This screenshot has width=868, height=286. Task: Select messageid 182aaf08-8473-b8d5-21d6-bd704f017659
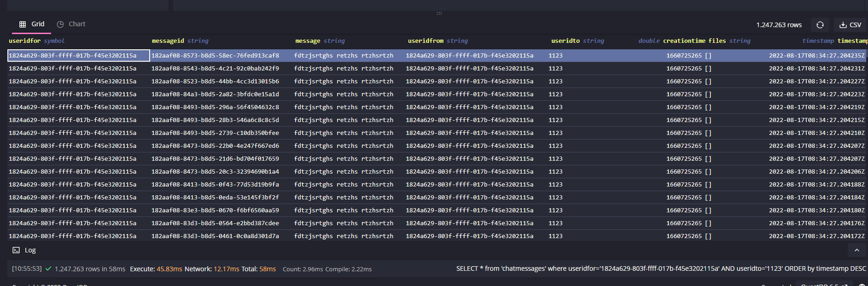215,158
